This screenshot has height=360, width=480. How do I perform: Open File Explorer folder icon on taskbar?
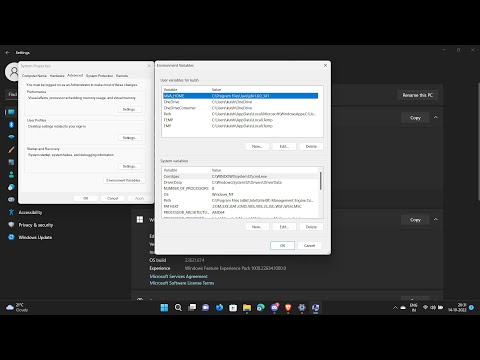coord(247,307)
